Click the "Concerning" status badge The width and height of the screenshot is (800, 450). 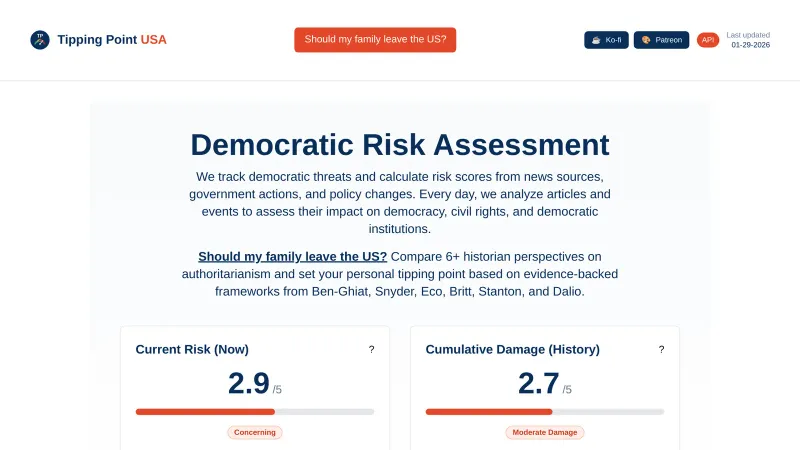tap(255, 433)
